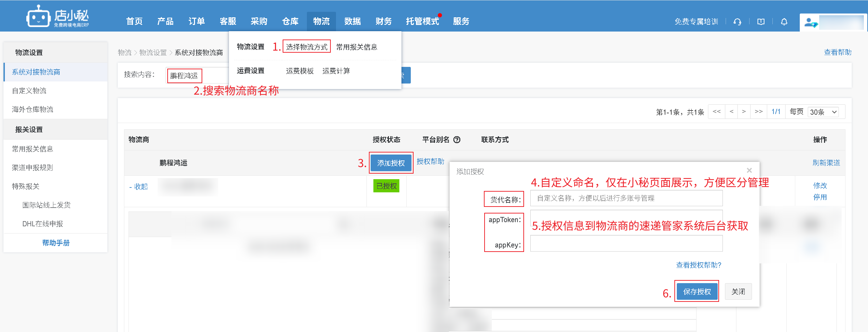The width and height of the screenshot is (868, 332).
Task: Select 自定义物流 in the sidebar
Action: point(29,91)
